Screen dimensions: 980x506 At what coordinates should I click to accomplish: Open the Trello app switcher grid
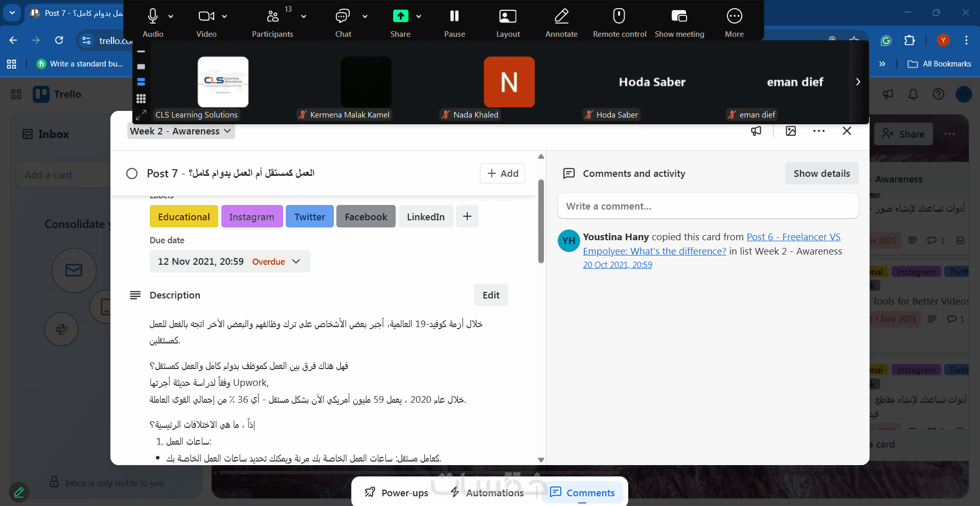pos(16,95)
